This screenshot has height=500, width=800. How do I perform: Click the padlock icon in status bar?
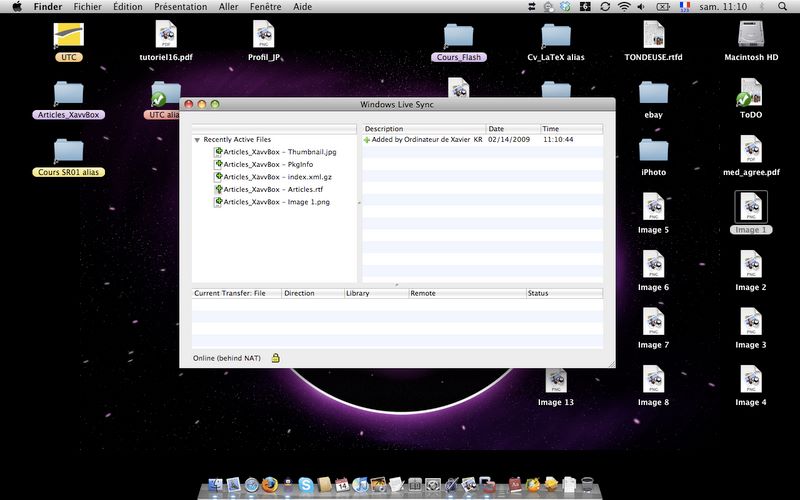point(276,358)
